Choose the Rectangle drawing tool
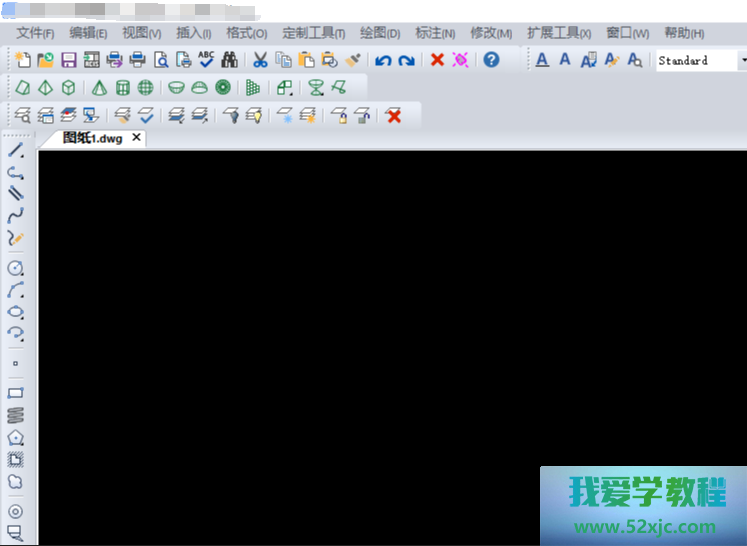Viewport: 747px width, 546px height. click(x=16, y=393)
